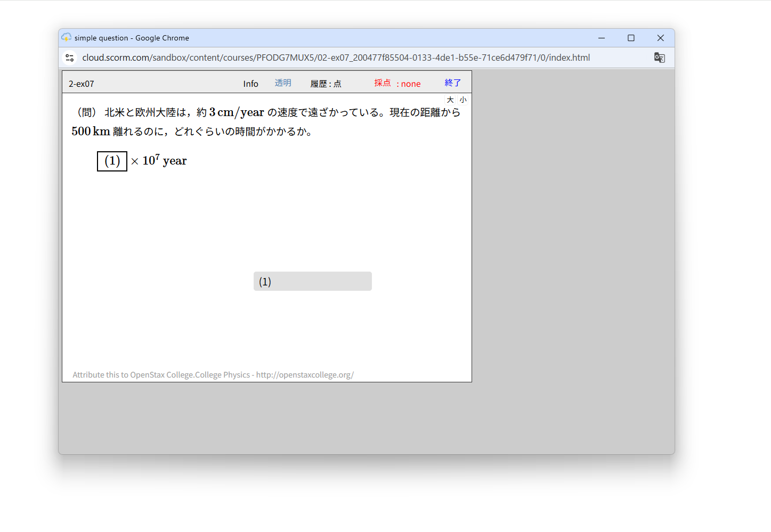The width and height of the screenshot is (771, 532).
Task: Open the Info menu item
Action: pos(250,84)
